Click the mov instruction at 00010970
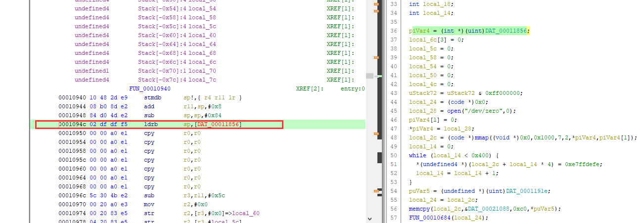 [x=149, y=205]
